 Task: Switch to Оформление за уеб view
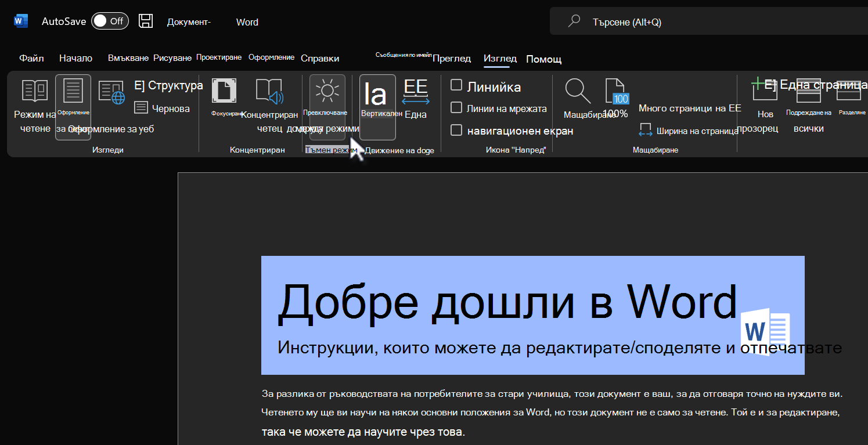(x=111, y=107)
